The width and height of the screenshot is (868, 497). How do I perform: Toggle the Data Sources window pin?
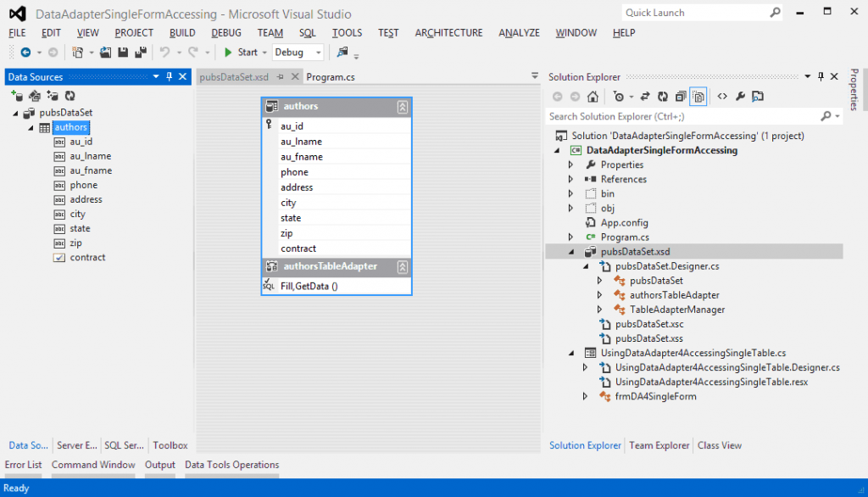pyautogui.click(x=168, y=76)
